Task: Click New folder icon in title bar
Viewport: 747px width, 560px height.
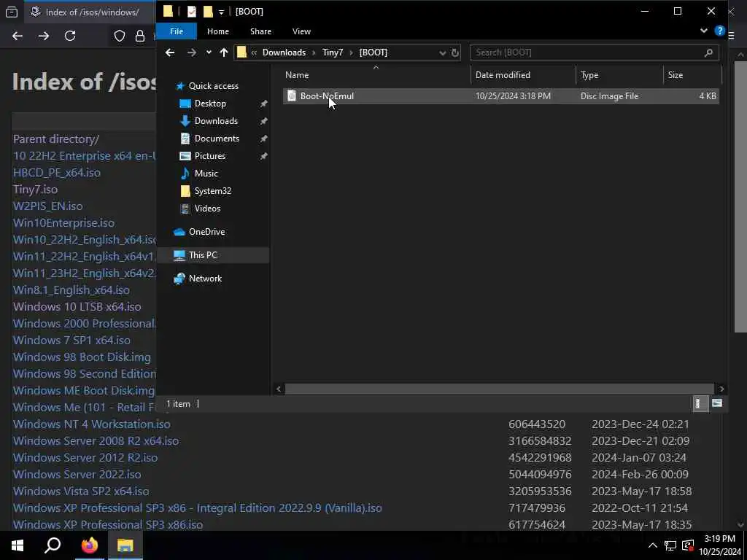Action: pos(208,12)
